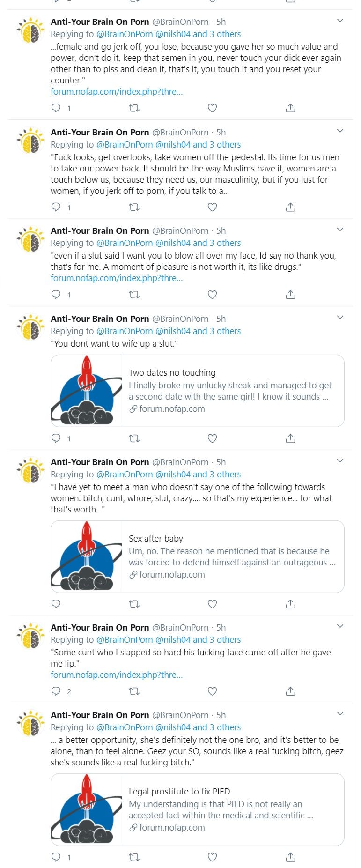Retweet the 'You dont want to wife up' tweet
Image resolution: width=361 pixels, height=868 pixels.
pyautogui.click(x=134, y=438)
